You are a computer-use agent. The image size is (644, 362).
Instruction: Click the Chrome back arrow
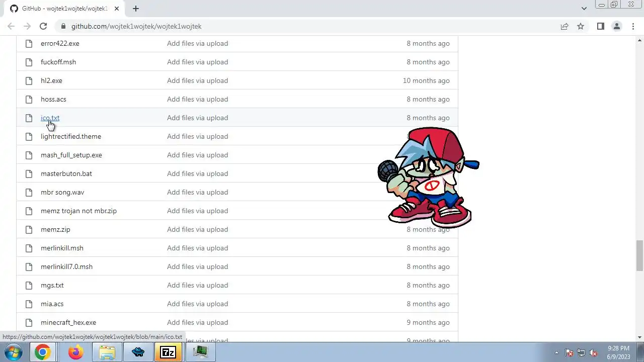click(11, 26)
